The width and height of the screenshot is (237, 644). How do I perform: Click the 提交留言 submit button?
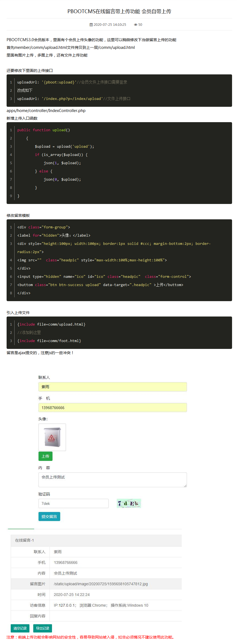pos(49,517)
